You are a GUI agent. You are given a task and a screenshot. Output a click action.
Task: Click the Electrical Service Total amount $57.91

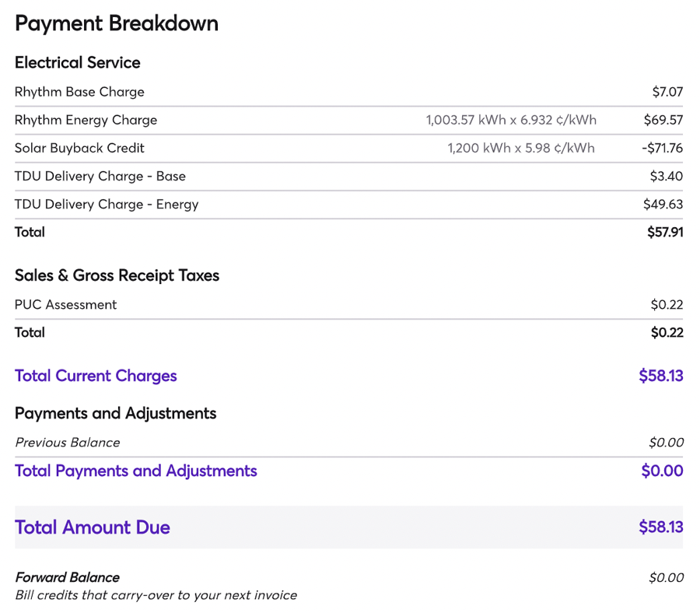click(x=665, y=232)
